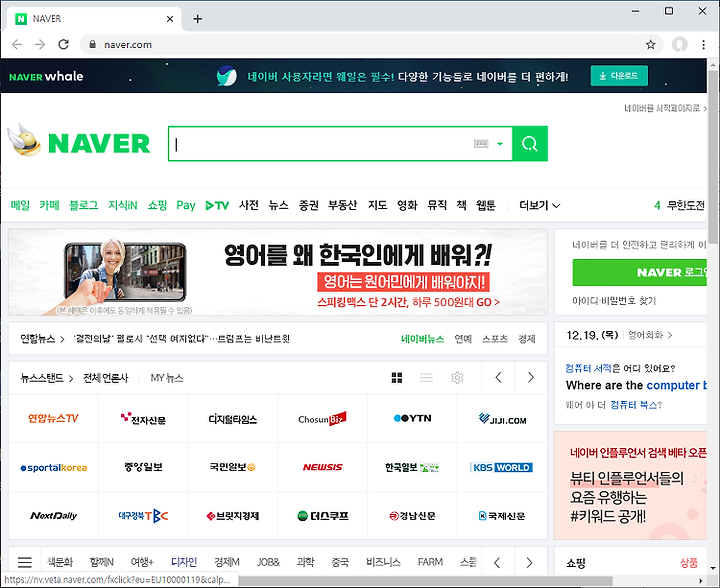Open the KBS WORLD publisher logo
This screenshot has width=720, height=588.
coord(501,467)
